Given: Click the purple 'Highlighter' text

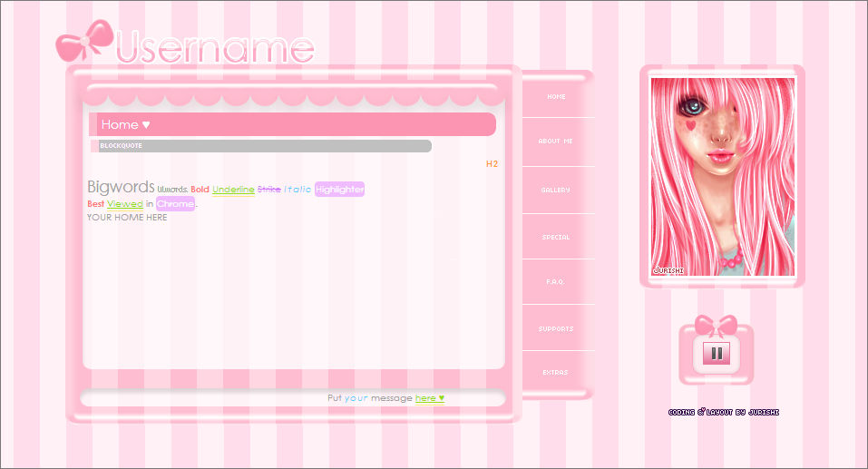Looking at the screenshot, I should [339, 190].
